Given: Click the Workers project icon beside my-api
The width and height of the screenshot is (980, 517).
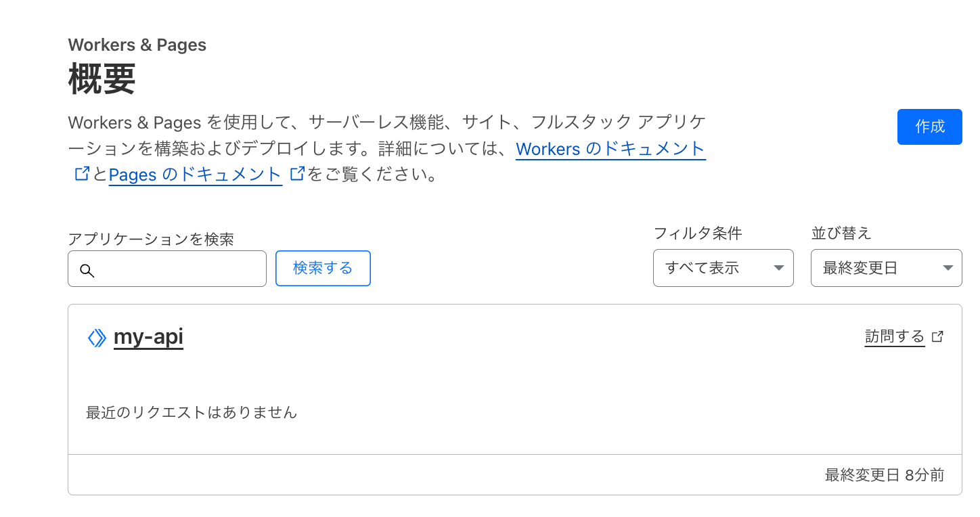Looking at the screenshot, I should point(97,337).
